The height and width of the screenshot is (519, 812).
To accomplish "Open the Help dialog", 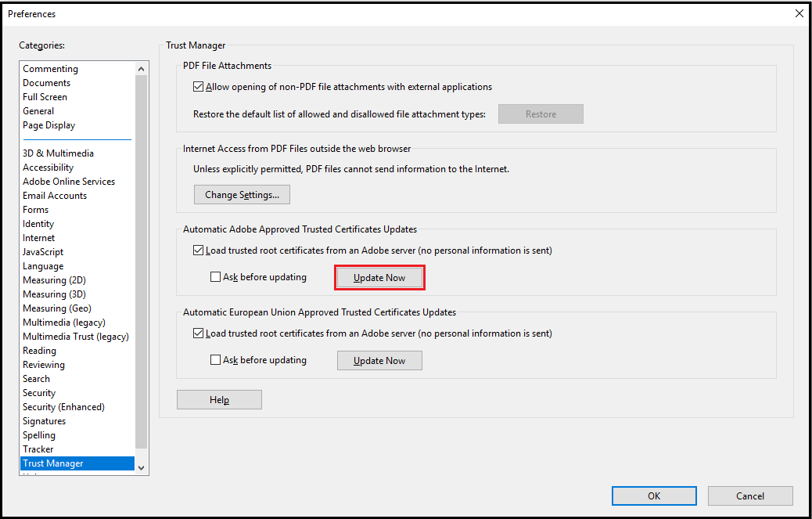I will [x=219, y=399].
